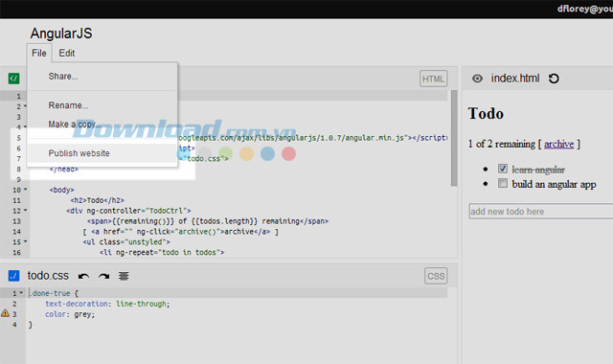Check the build an angular app checkbox
This screenshot has height=364, width=613.
pos(503,183)
